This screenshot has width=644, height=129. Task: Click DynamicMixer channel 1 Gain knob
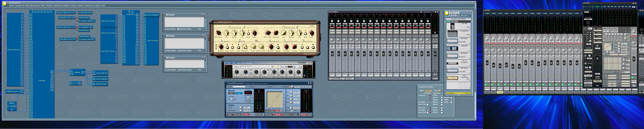coord(332,21)
